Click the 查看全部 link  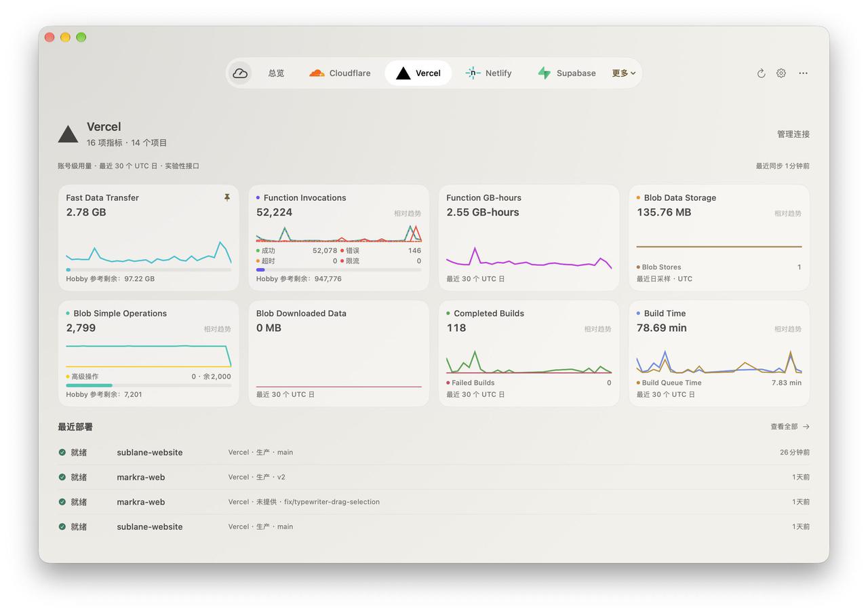[x=784, y=427]
